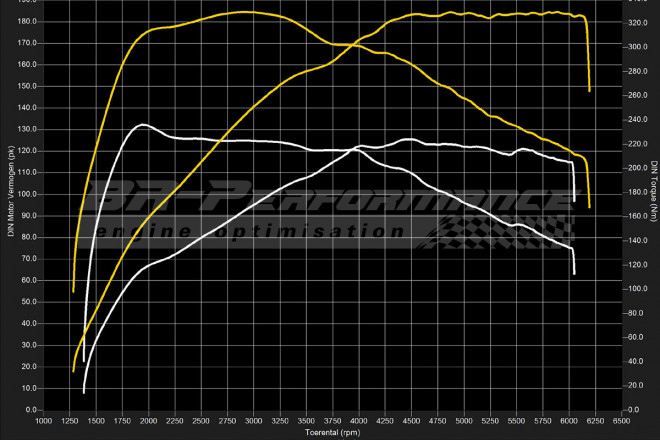This screenshot has height=440, width=660.
Task: Click the 180.0 power axis label
Action: (x=27, y=22)
